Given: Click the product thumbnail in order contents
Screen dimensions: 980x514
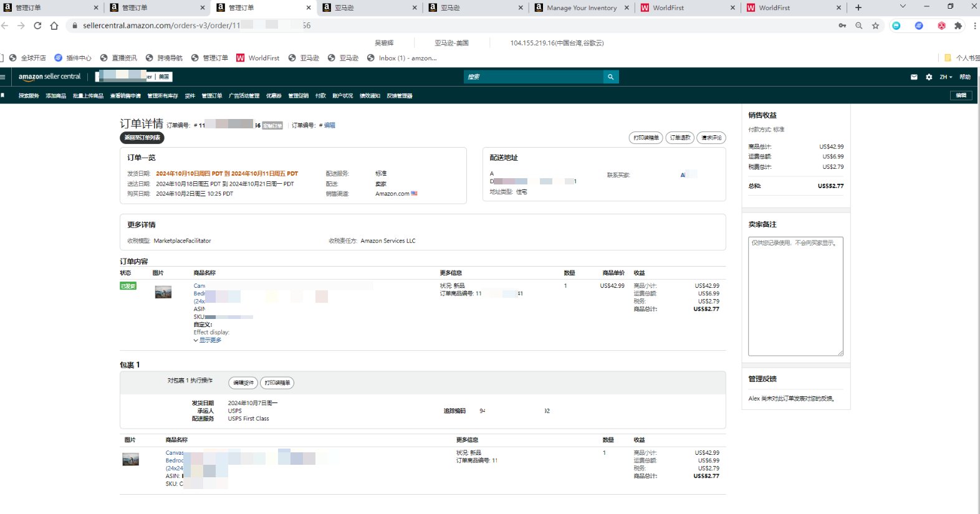Looking at the screenshot, I should [163, 292].
